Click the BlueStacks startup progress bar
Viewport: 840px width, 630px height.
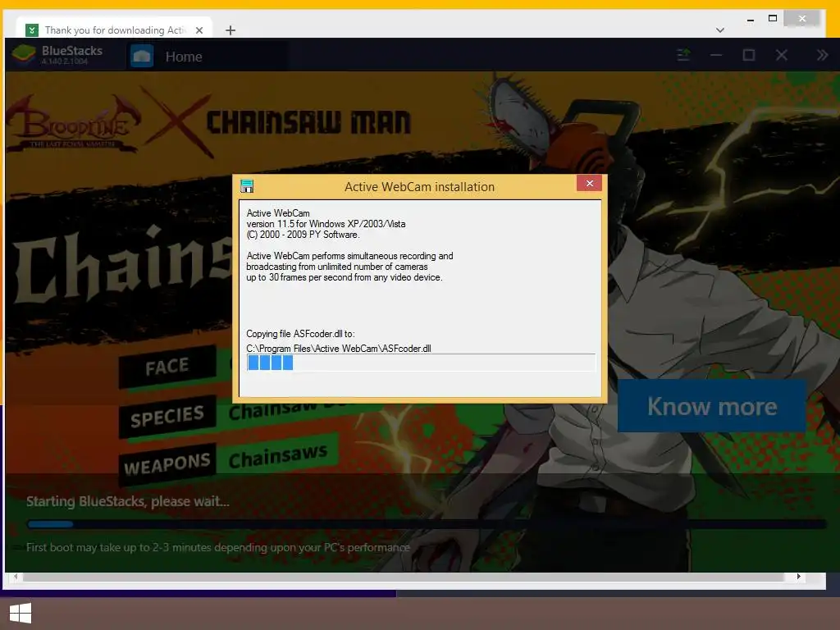pos(427,524)
